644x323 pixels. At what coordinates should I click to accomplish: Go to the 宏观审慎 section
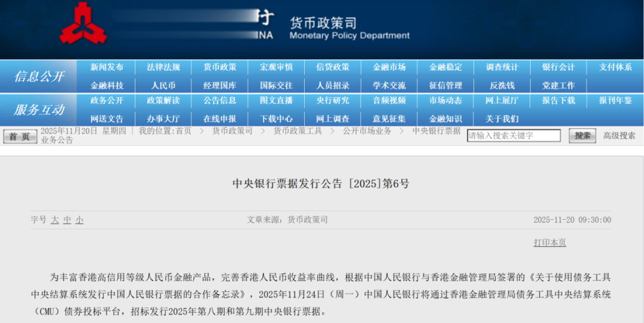(x=277, y=67)
